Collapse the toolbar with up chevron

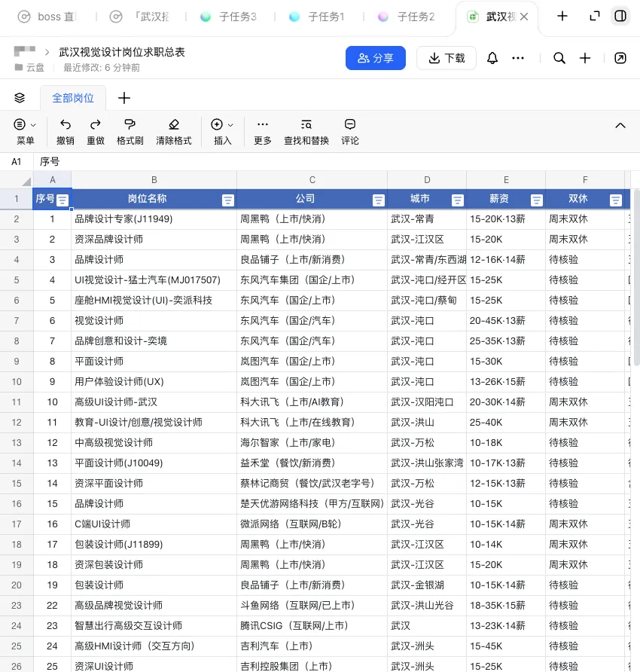click(x=620, y=126)
